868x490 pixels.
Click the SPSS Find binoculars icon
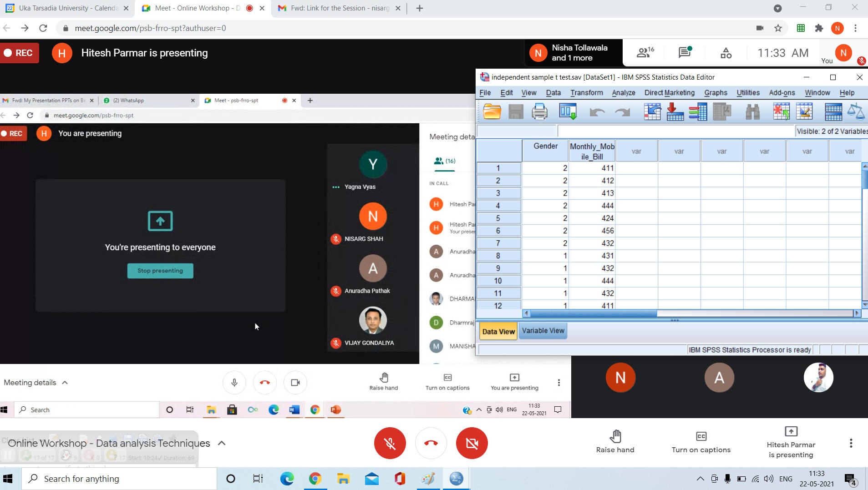click(752, 111)
